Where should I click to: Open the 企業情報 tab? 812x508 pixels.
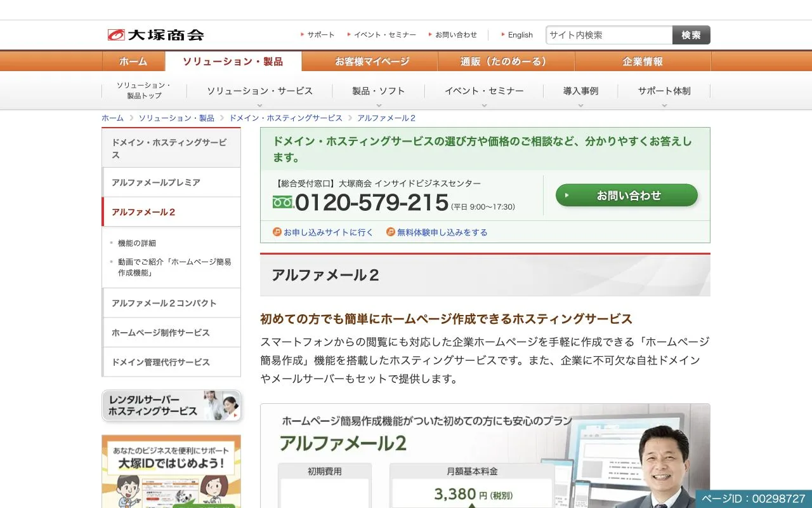[x=643, y=62]
